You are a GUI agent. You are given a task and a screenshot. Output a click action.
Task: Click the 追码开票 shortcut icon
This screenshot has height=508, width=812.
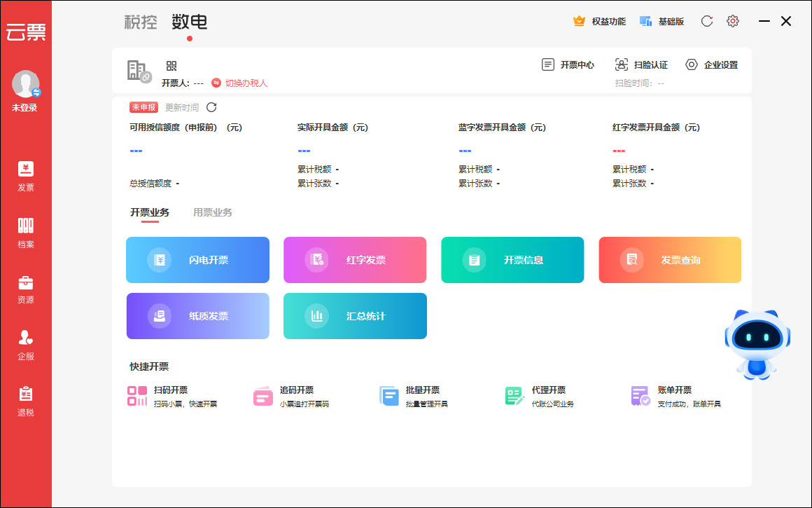[263, 396]
